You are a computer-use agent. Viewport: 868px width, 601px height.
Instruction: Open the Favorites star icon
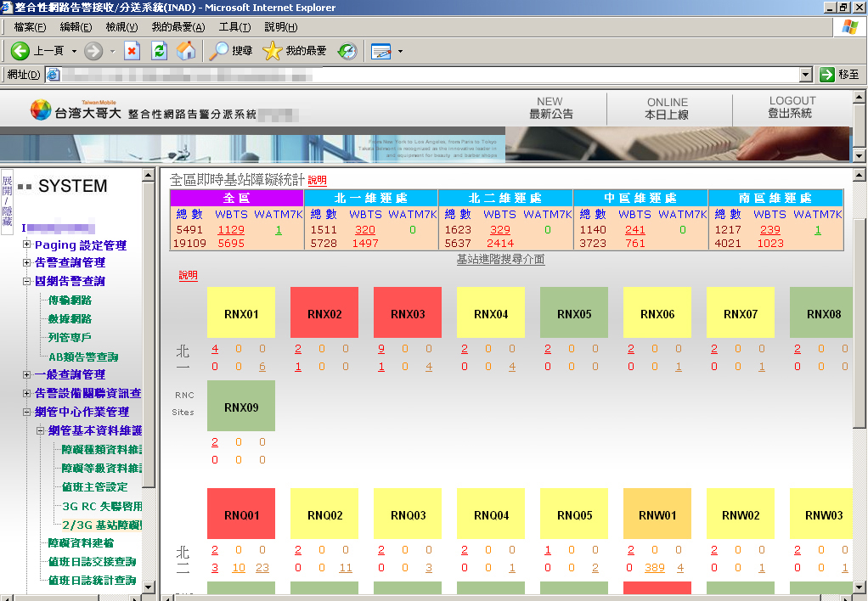272,51
